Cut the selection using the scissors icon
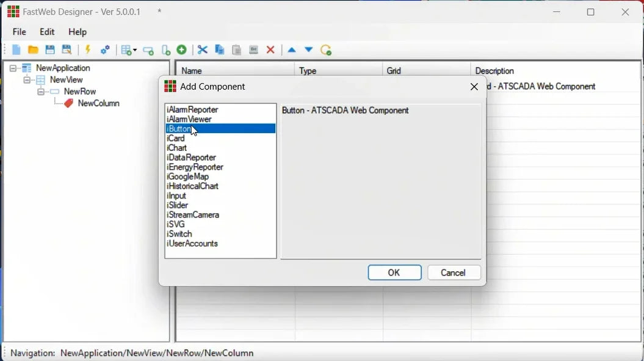The width and height of the screenshot is (644, 361). point(201,49)
